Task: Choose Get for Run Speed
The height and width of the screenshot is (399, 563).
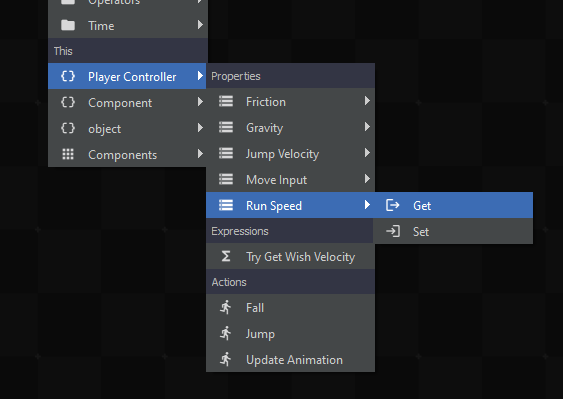Action: 453,205
